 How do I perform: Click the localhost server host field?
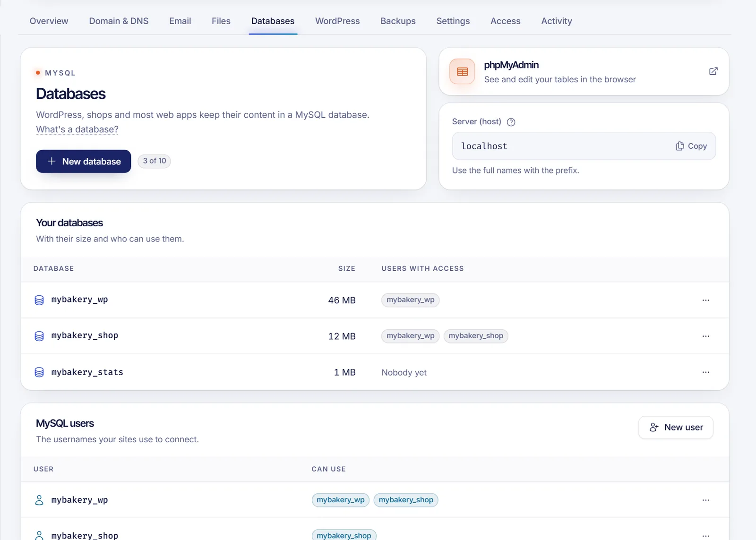[x=584, y=146]
